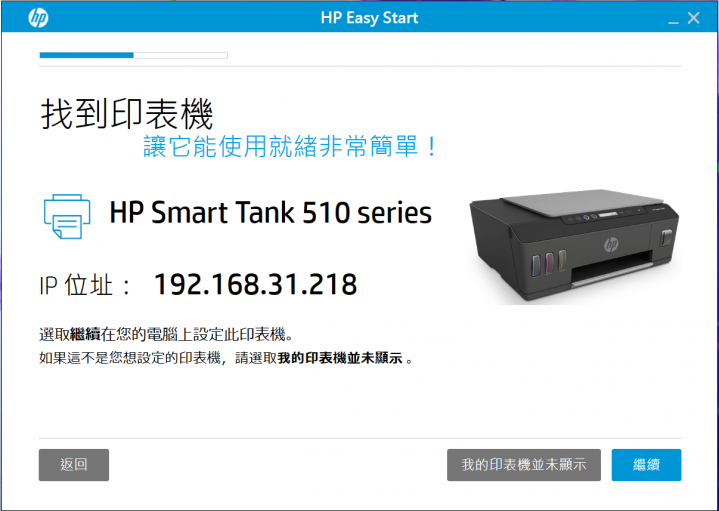Minimize the HP Easy Start window

click(673, 19)
